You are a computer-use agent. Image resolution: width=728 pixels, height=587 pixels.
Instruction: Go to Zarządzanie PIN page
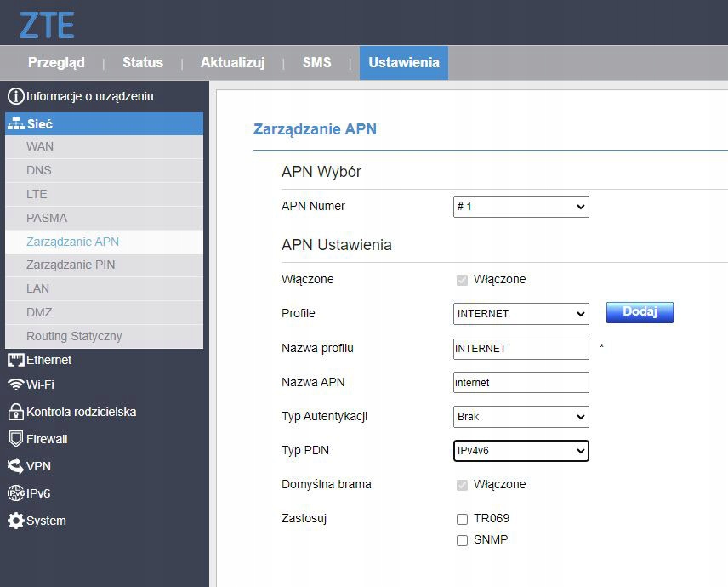[71, 265]
